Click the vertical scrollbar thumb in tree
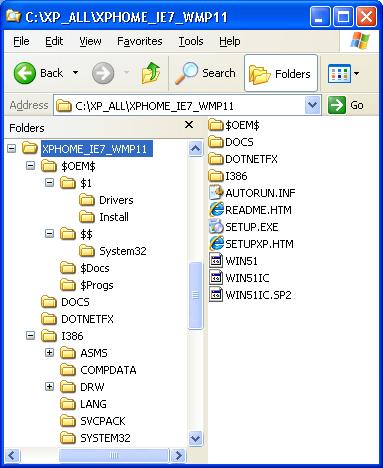This screenshot has width=383, height=468. (x=195, y=296)
